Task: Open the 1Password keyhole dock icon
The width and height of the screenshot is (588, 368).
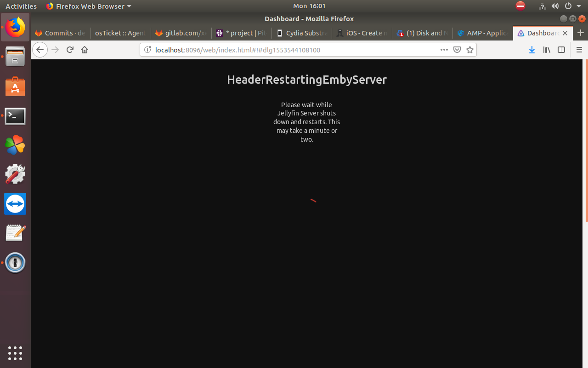Action: click(x=15, y=263)
